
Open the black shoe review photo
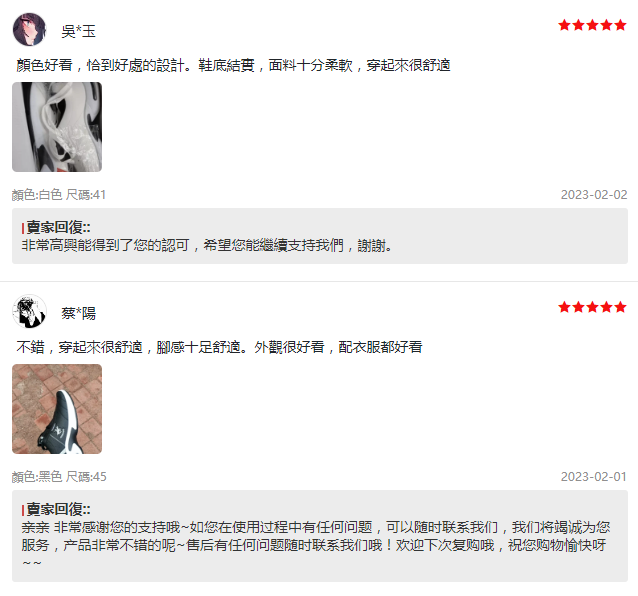(x=57, y=409)
